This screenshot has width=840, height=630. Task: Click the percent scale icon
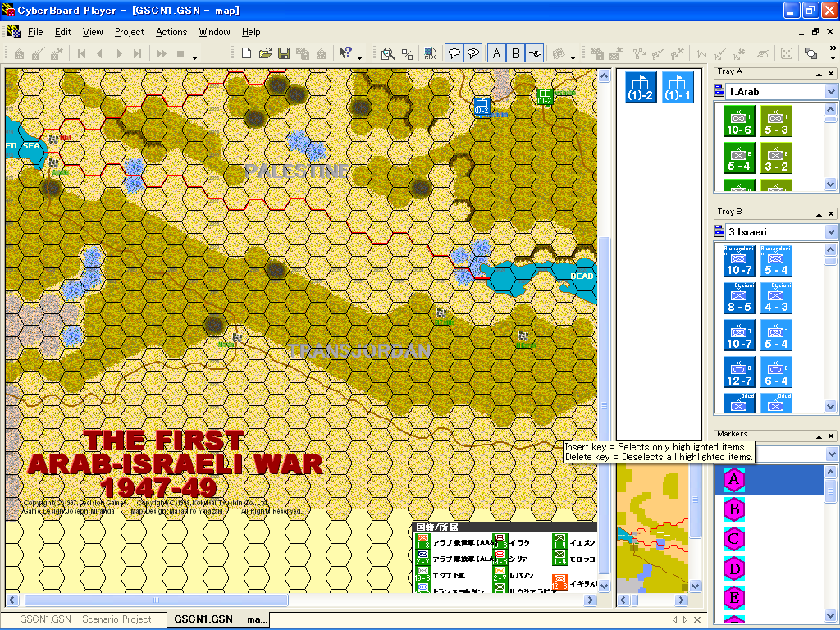click(x=407, y=53)
